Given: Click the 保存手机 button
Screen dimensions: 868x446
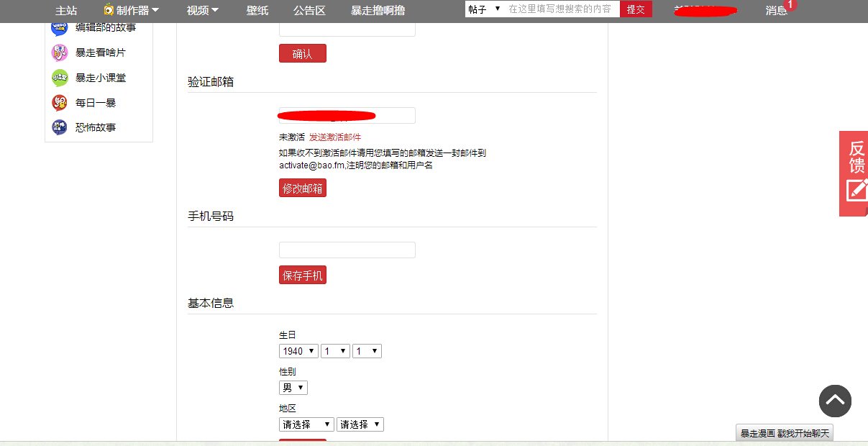Looking at the screenshot, I should [x=302, y=275].
